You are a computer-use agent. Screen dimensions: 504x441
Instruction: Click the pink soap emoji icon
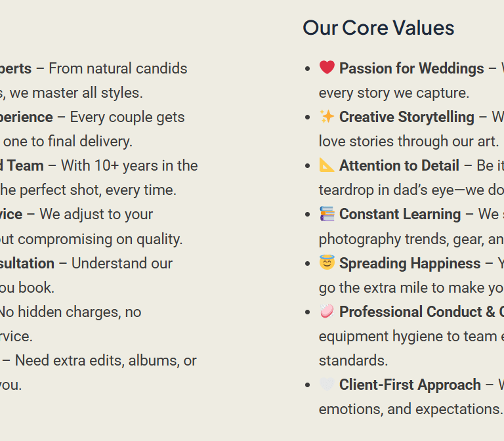pyautogui.click(x=327, y=312)
